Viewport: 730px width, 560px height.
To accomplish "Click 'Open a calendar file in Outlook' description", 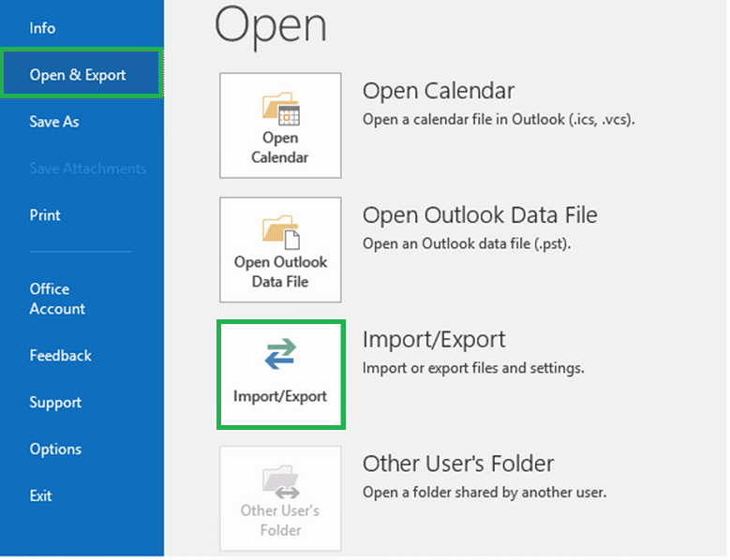I will click(x=499, y=120).
